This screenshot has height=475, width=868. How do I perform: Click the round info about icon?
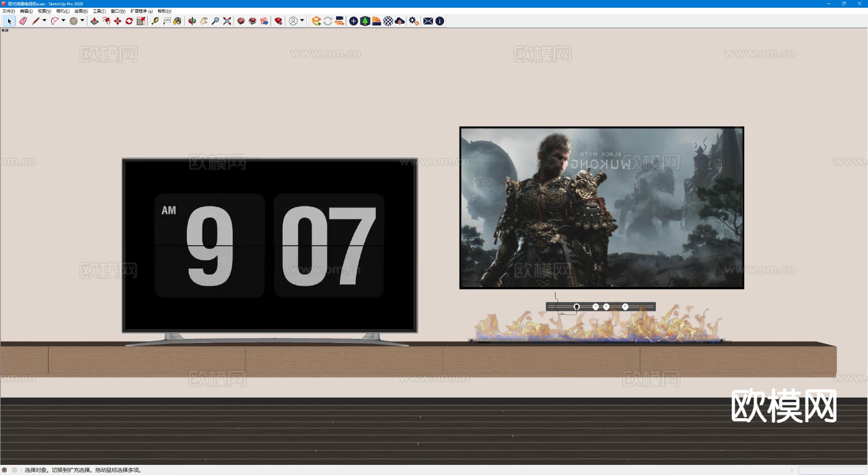pyautogui.click(x=440, y=21)
